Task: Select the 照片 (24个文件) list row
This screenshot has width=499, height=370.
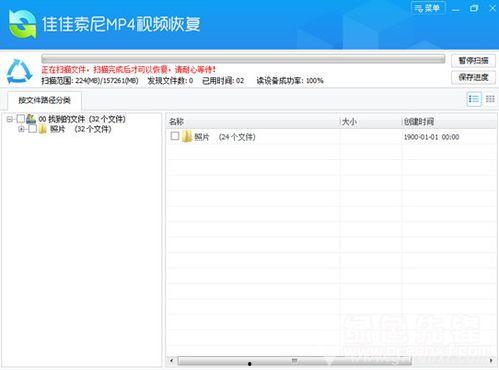Action: [x=331, y=137]
